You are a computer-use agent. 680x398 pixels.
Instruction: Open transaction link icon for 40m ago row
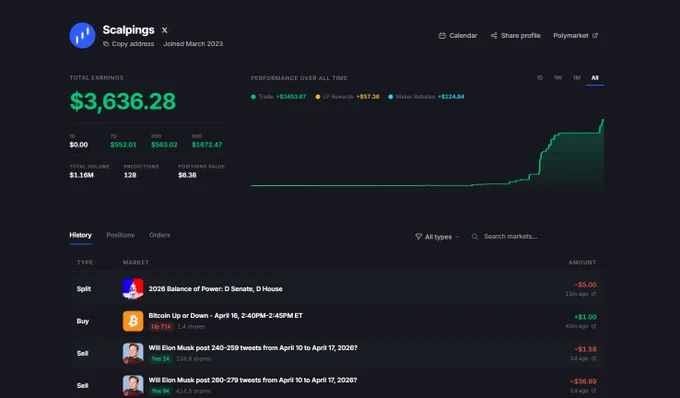point(594,326)
